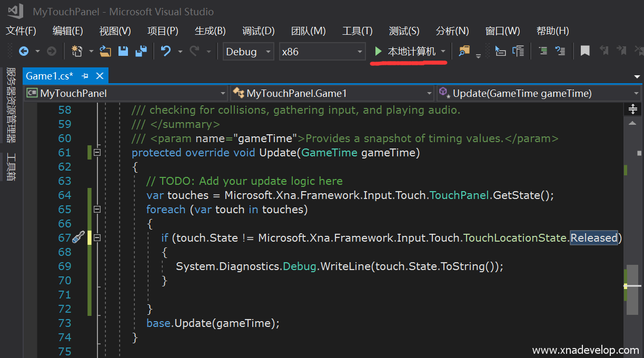Save the current file with the disk icon
Image resolution: width=644 pixels, height=358 pixels.
(x=123, y=52)
